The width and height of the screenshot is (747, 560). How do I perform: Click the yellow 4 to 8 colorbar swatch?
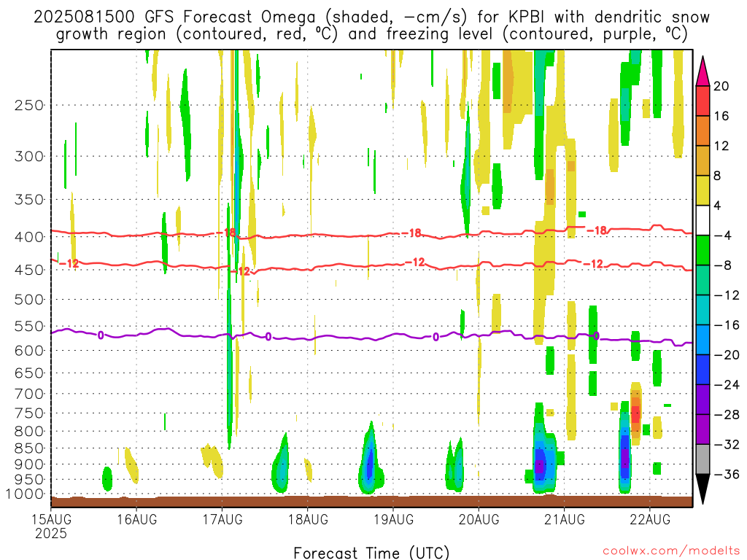point(703,190)
